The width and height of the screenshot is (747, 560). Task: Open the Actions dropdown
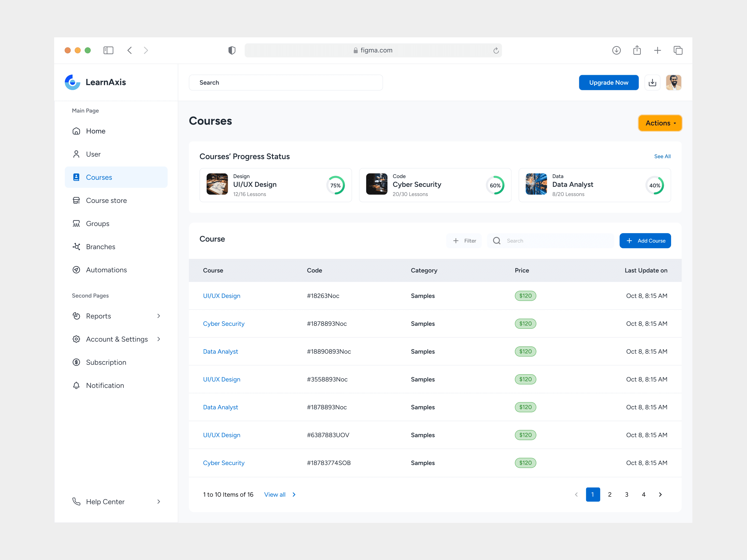coord(660,123)
